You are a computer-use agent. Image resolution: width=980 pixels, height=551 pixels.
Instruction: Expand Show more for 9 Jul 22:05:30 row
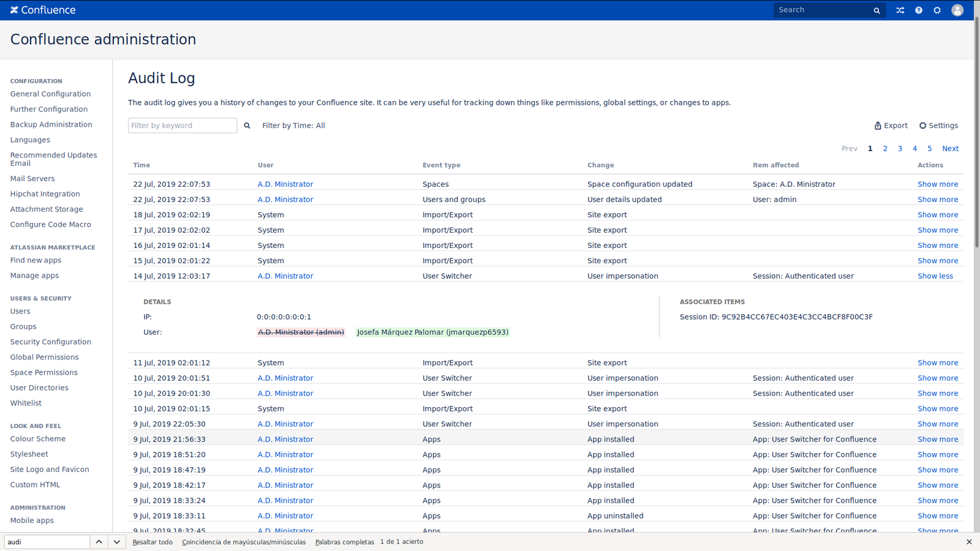(938, 424)
